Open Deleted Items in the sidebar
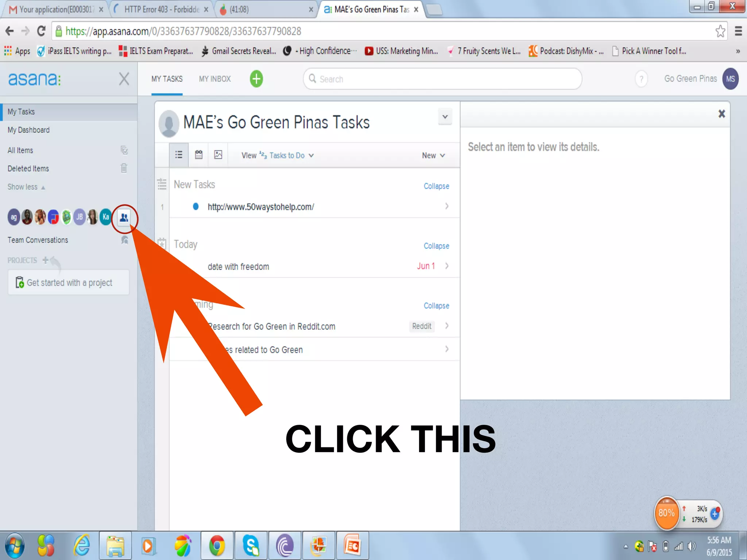The image size is (747, 560). (x=28, y=168)
